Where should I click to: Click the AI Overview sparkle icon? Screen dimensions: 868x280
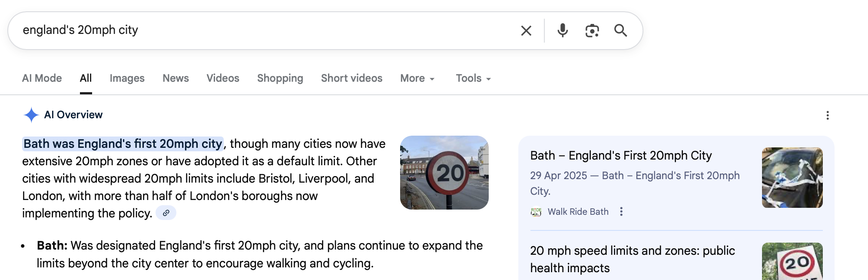click(31, 115)
